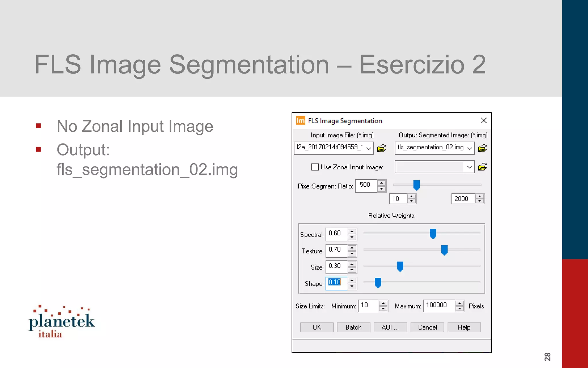The width and height of the screenshot is (588, 368).
Task: Browse for input image file folder icon
Action: pyautogui.click(x=381, y=148)
